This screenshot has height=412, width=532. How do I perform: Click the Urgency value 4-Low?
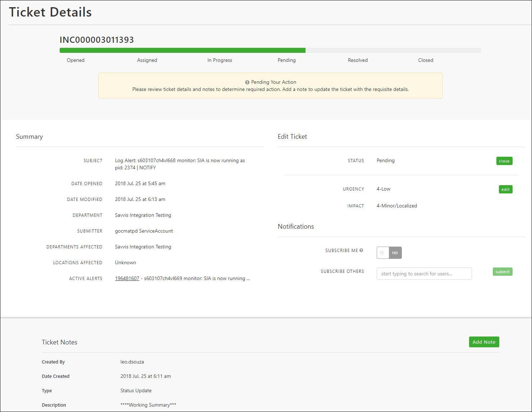point(384,189)
